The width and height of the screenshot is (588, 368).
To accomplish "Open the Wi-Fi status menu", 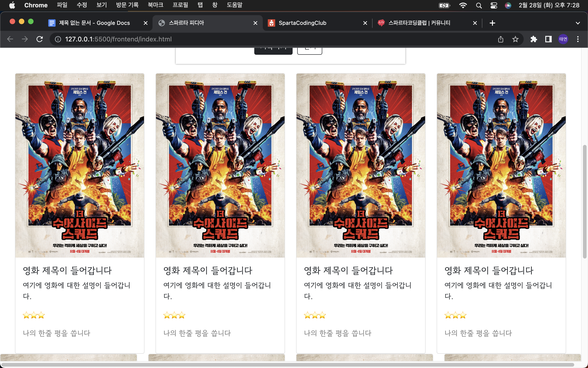I will click(463, 5).
